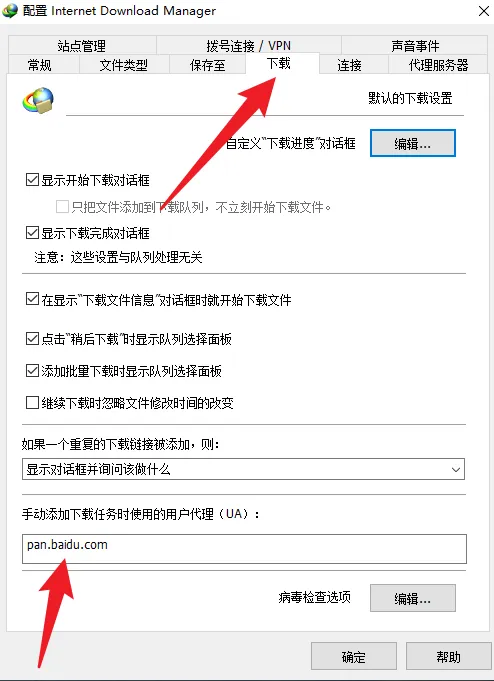Click the dropdown chevron arrow for duplicate links
This screenshot has height=681, width=494.
[x=455, y=469]
